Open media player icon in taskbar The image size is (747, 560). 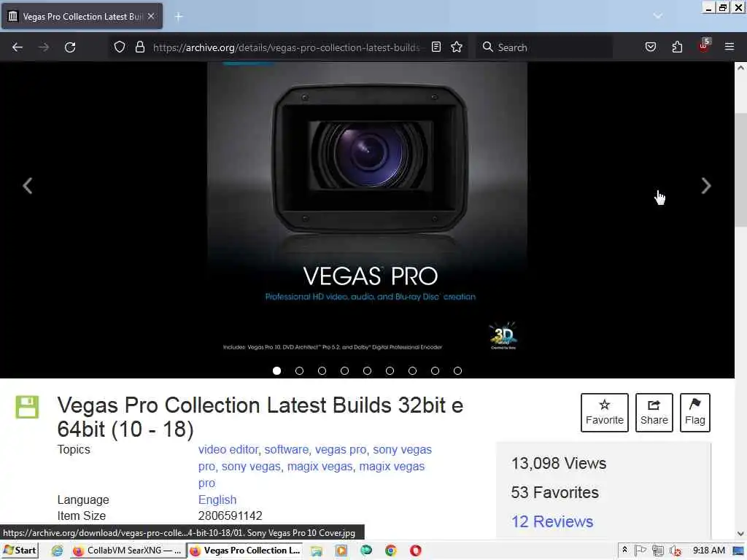point(341,551)
